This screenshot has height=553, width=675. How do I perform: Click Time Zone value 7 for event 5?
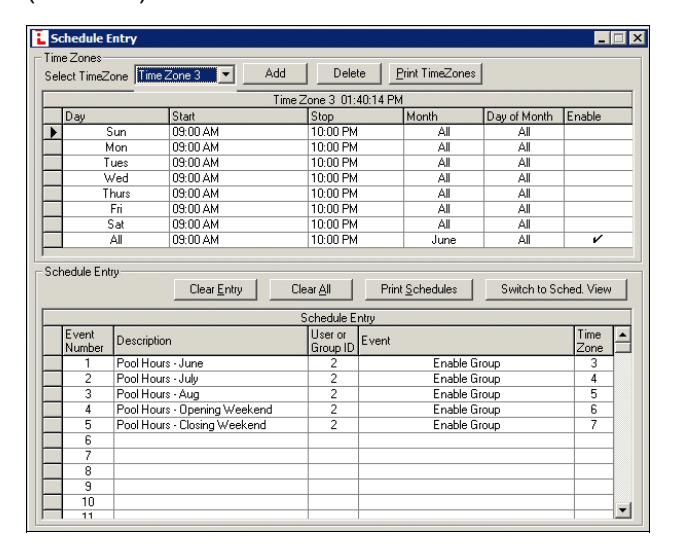594,425
